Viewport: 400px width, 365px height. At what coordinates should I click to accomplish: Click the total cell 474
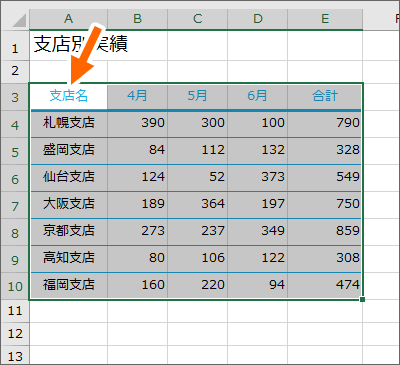(325, 286)
